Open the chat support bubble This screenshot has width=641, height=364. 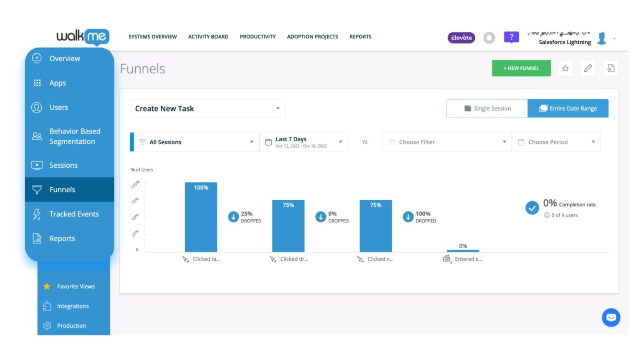click(x=611, y=317)
